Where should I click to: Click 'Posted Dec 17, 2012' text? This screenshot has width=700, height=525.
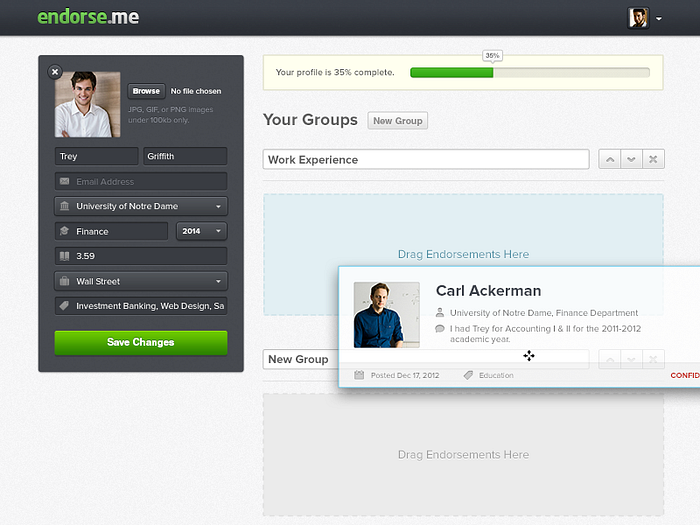coord(405,375)
